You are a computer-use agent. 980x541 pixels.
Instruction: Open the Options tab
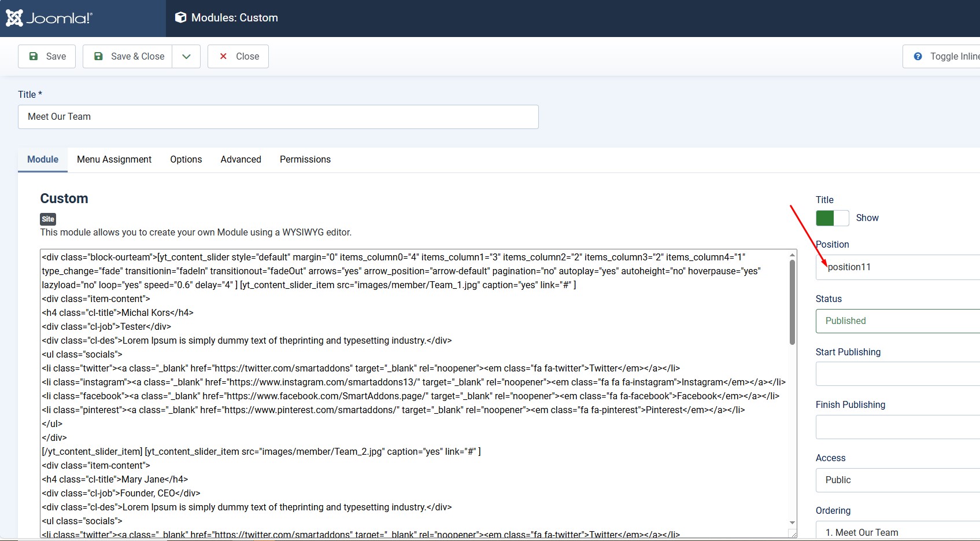point(186,160)
